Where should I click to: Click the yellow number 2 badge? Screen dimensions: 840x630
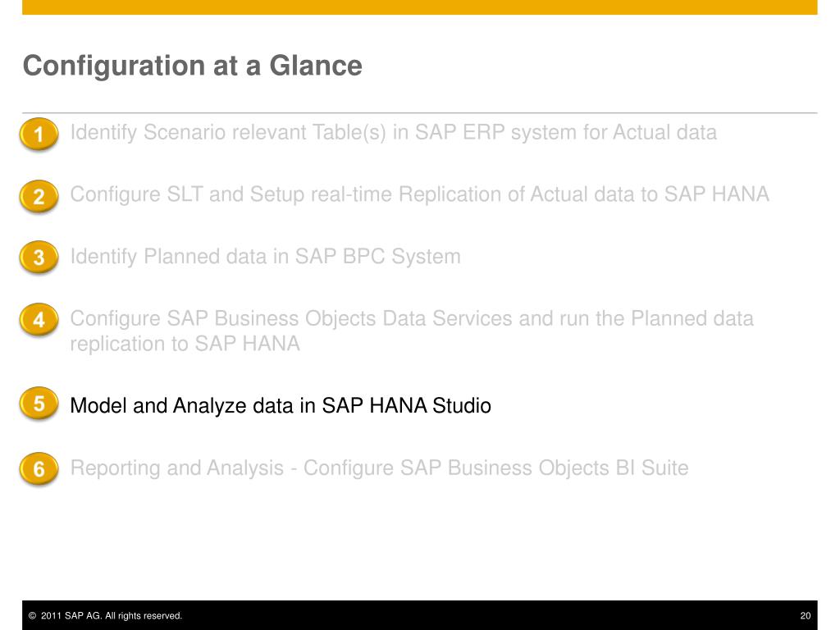tap(39, 196)
